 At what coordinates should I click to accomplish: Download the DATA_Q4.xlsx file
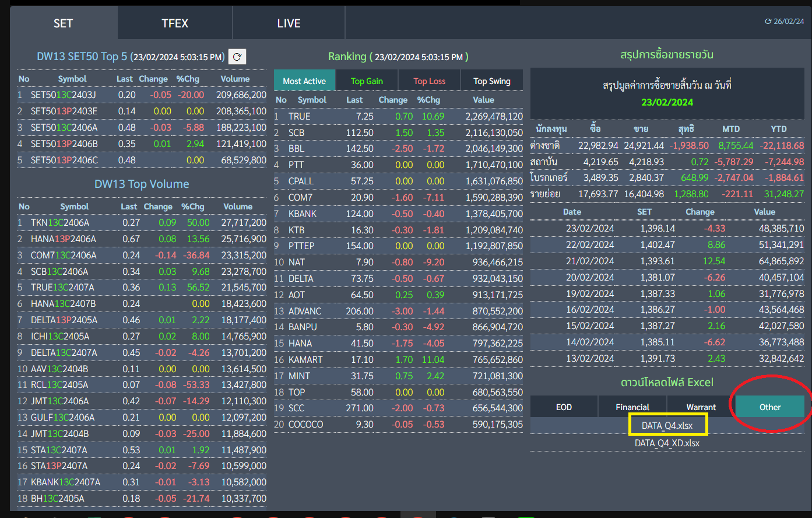pyautogui.click(x=667, y=426)
